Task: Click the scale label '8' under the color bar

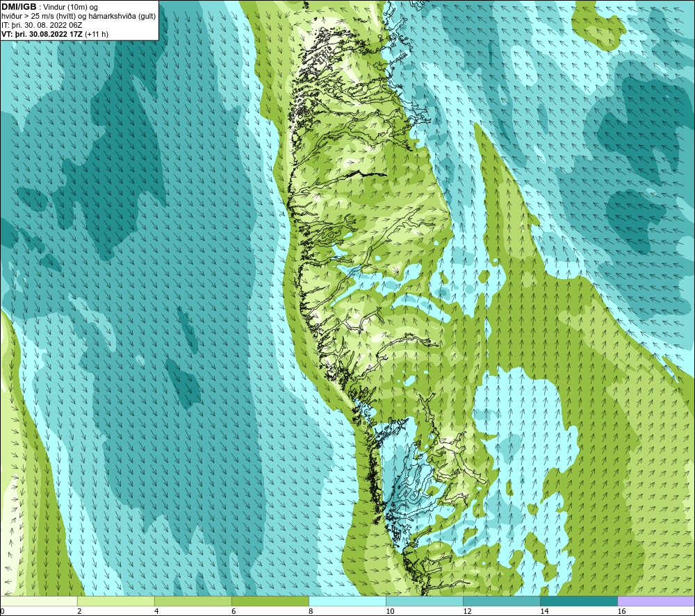Action: [310, 612]
